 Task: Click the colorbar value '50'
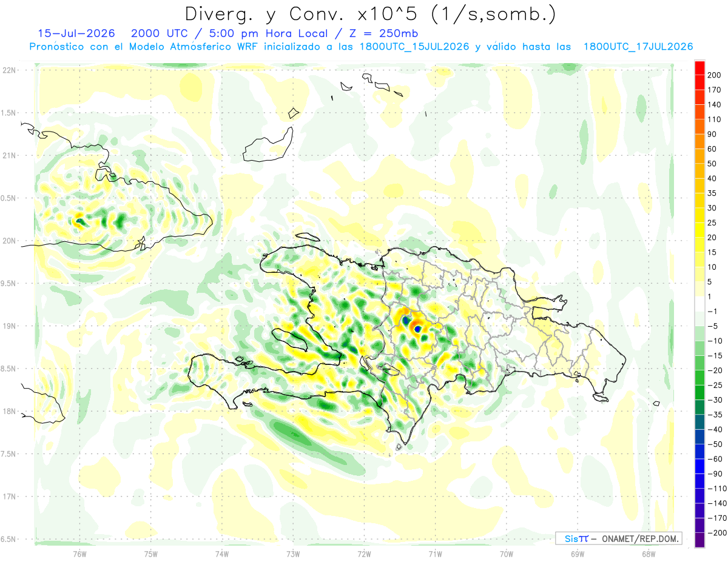[x=712, y=163]
